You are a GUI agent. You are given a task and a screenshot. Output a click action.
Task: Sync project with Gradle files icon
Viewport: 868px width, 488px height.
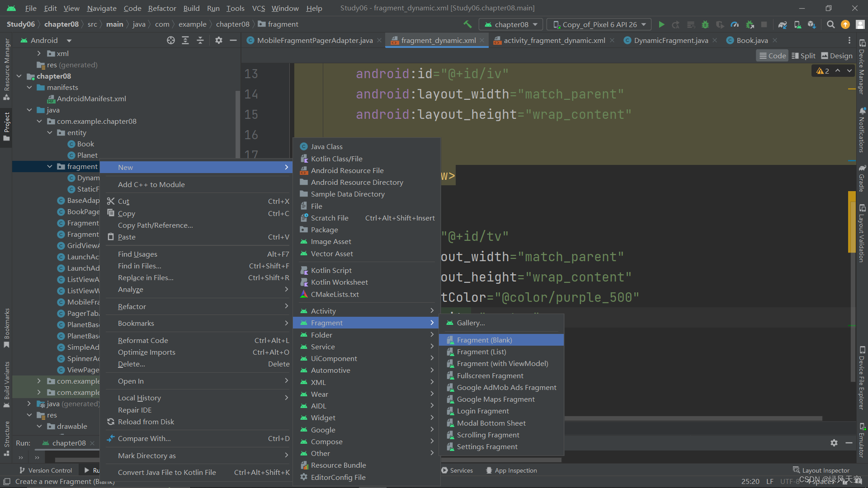click(x=783, y=24)
